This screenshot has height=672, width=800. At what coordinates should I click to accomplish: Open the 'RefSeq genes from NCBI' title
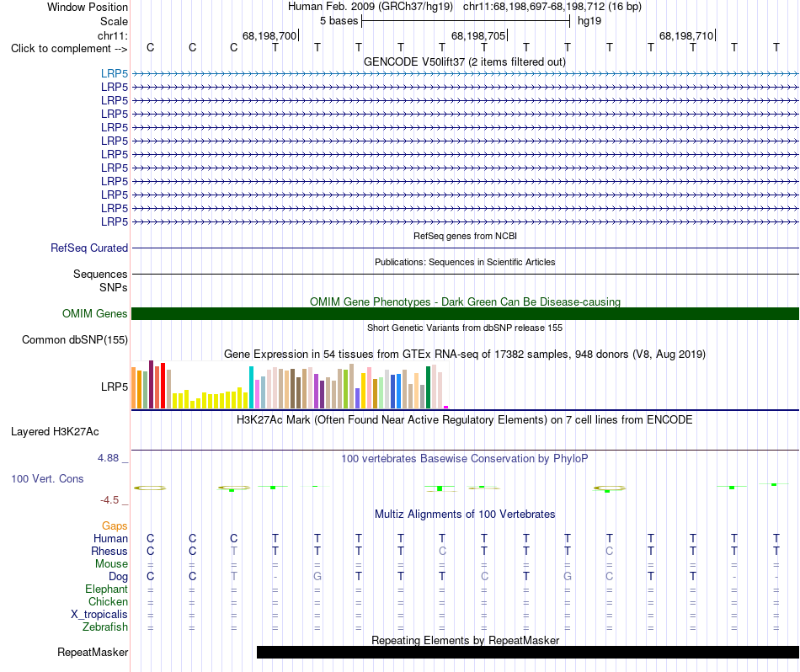point(465,236)
